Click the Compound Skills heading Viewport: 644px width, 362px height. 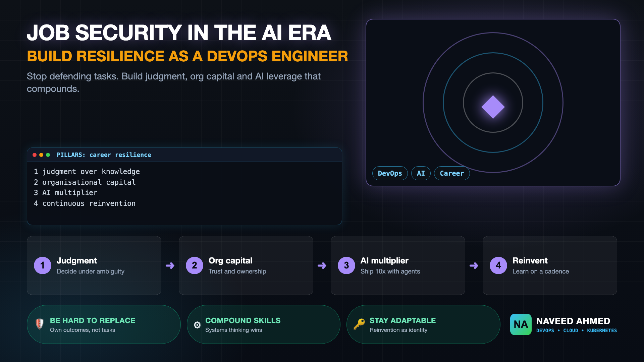point(243,320)
